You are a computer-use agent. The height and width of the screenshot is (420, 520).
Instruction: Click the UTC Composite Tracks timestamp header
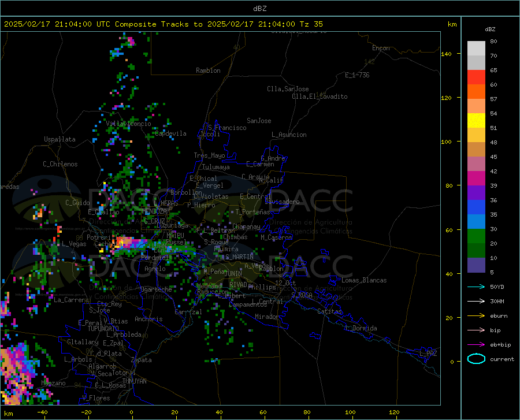point(163,24)
